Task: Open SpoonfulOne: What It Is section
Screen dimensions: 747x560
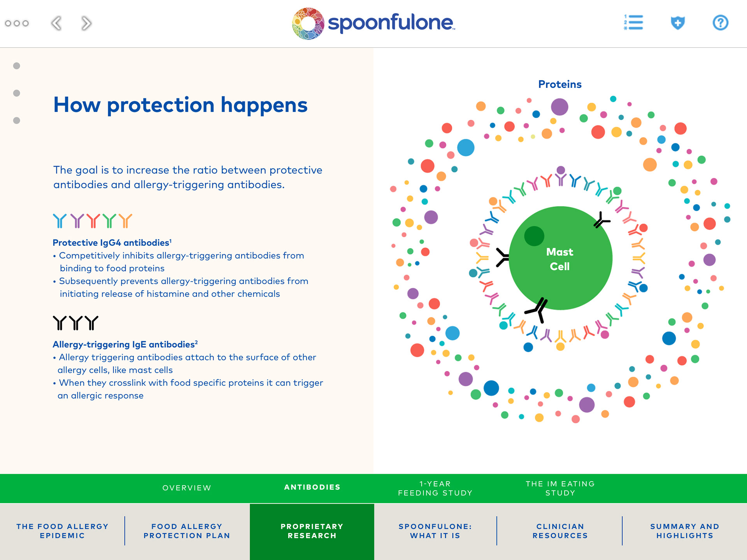Action: (x=435, y=531)
